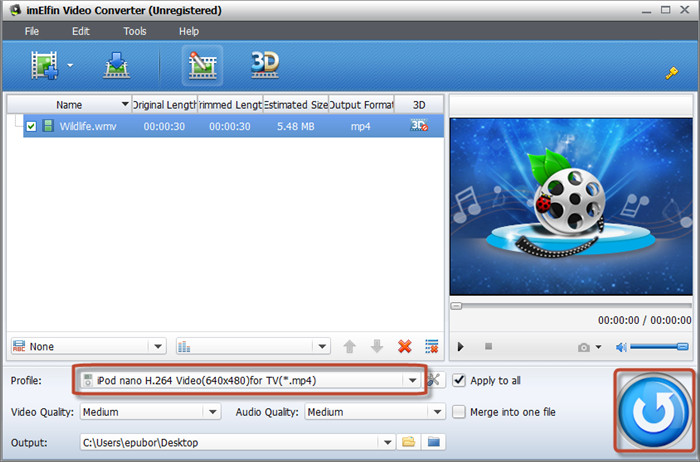Viewport: 700px width, 462px height.
Task: Click the preview video image
Action: click(571, 206)
